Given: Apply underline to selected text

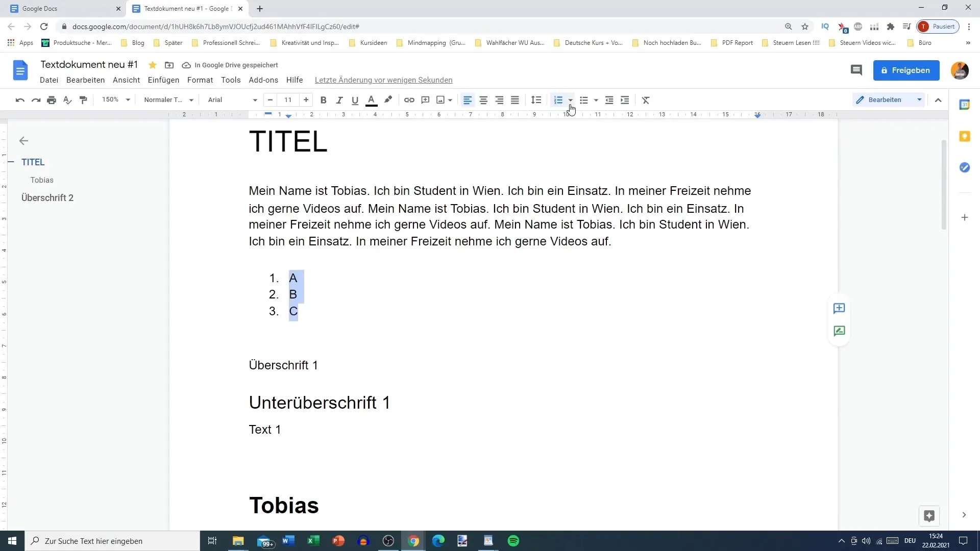Looking at the screenshot, I should (355, 99).
